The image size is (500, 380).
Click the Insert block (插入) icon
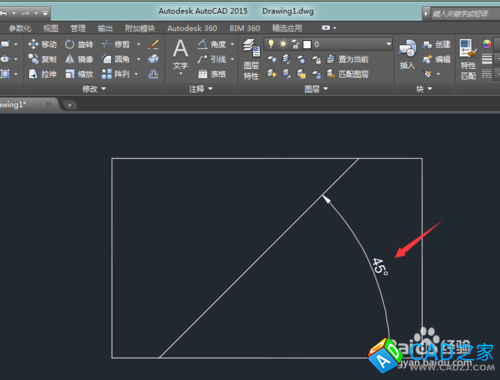[x=407, y=55]
